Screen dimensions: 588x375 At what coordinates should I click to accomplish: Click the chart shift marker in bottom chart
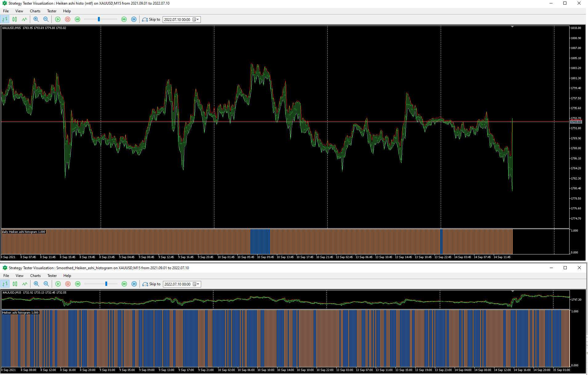pyautogui.click(x=513, y=291)
